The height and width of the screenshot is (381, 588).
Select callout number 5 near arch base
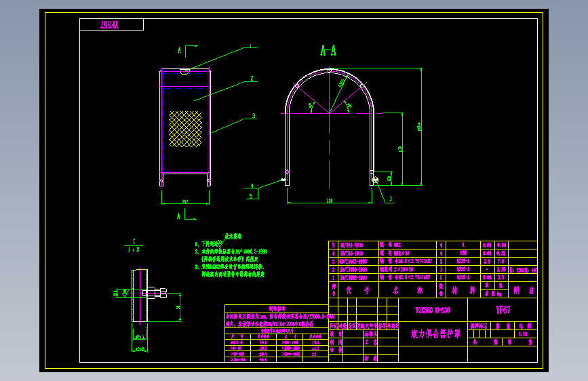click(x=251, y=196)
